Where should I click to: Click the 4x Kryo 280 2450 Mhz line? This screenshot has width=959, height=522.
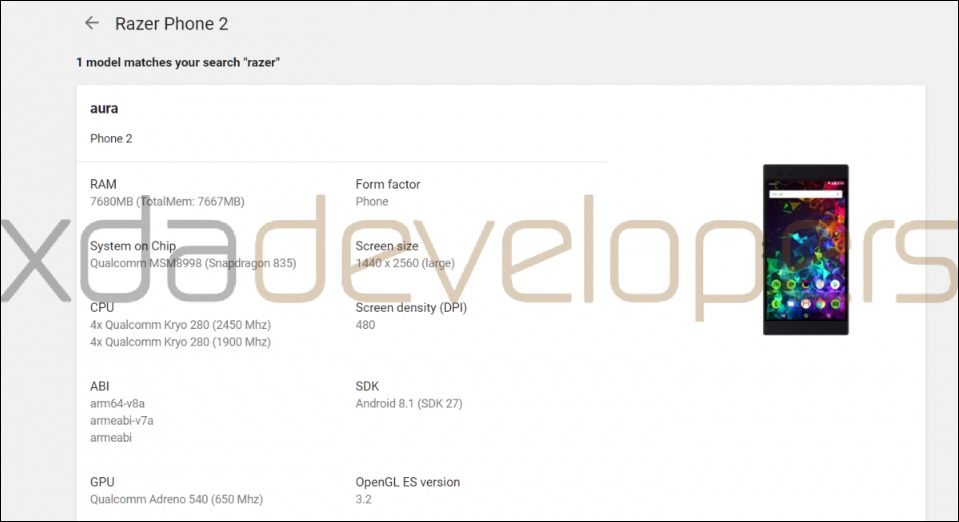[x=180, y=324]
